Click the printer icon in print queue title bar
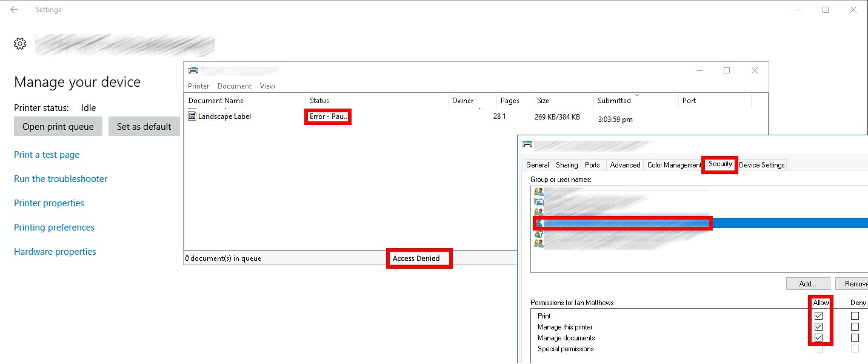Screen dimensions: 868x364 point(193,70)
